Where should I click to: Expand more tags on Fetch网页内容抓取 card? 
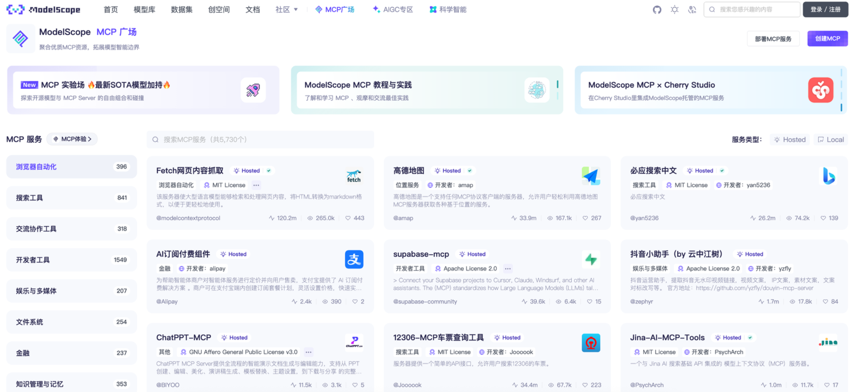click(x=256, y=185)
